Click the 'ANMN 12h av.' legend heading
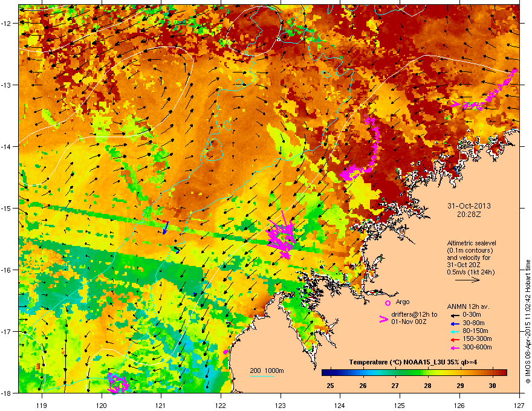 point(468,306)
